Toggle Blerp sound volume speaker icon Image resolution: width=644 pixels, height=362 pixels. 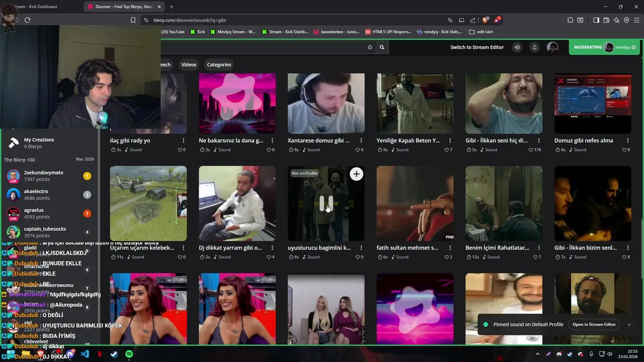click(517, 47)
